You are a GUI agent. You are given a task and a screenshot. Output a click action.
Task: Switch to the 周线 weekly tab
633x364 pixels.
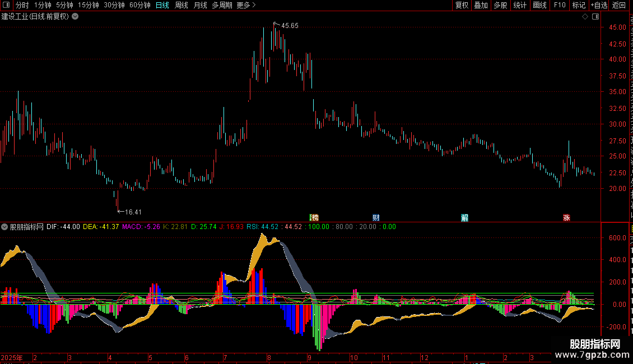tap(181, 5)
